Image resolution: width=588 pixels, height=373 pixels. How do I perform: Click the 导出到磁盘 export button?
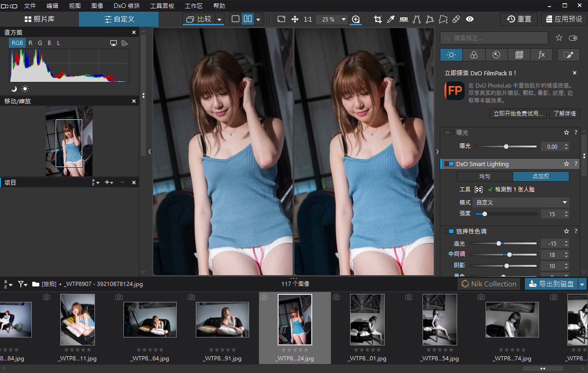(x=551, y=284)
